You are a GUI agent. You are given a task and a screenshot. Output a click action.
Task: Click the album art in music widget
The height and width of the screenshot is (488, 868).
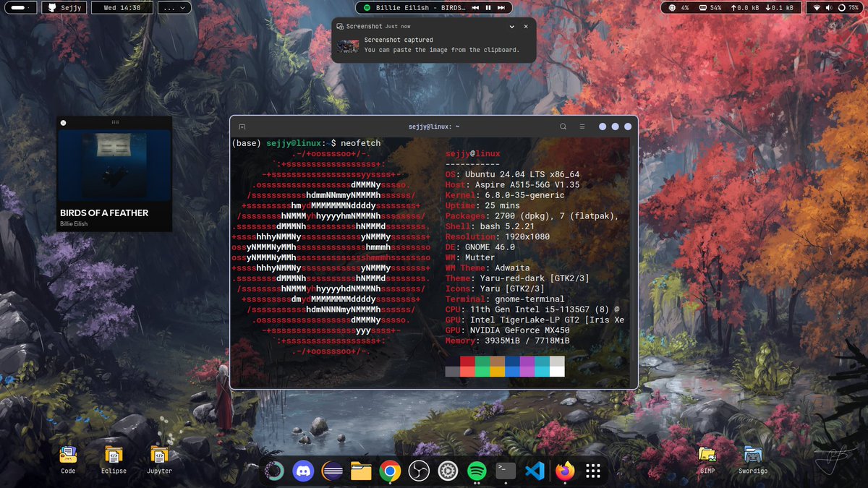click(x=114, y=166)
